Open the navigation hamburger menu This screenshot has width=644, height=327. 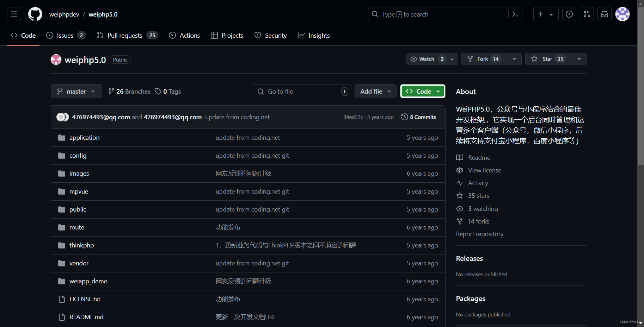click(14, 14)
